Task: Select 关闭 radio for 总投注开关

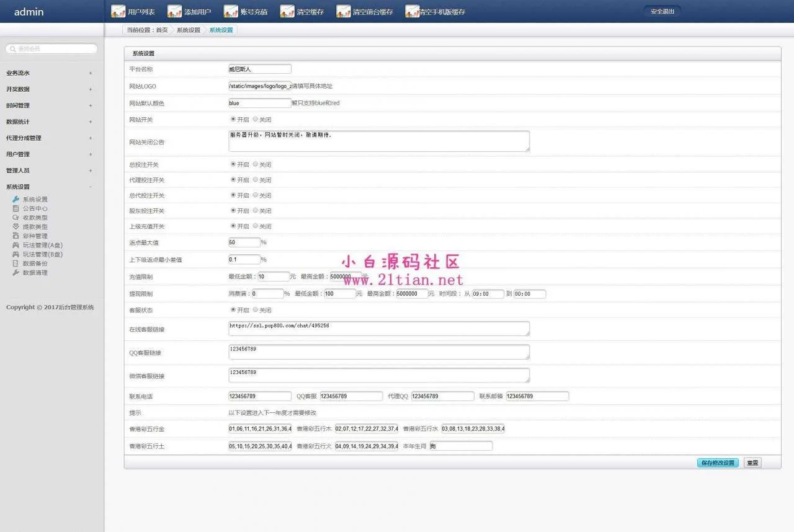Action: pyautogui.click(x=256, y=164)
